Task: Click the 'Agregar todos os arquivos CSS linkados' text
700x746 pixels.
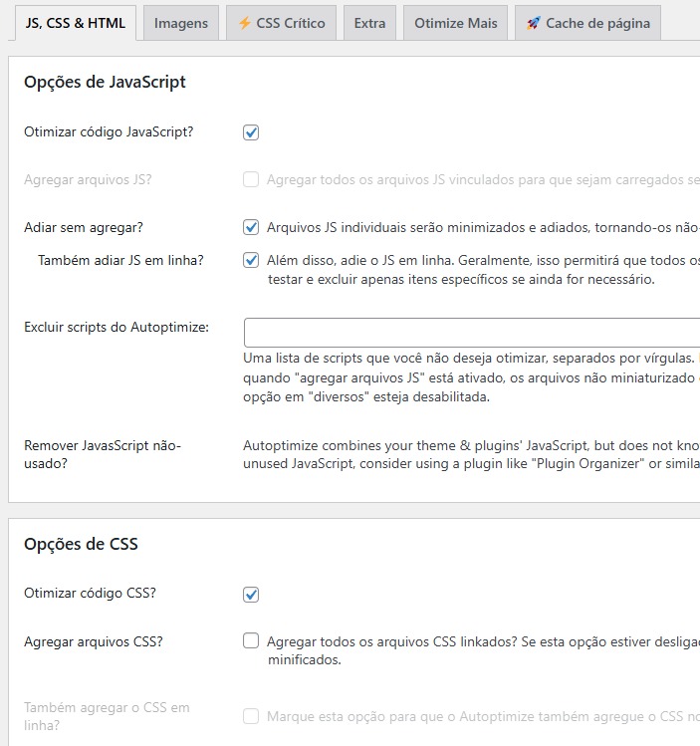Action: point(483,650)
